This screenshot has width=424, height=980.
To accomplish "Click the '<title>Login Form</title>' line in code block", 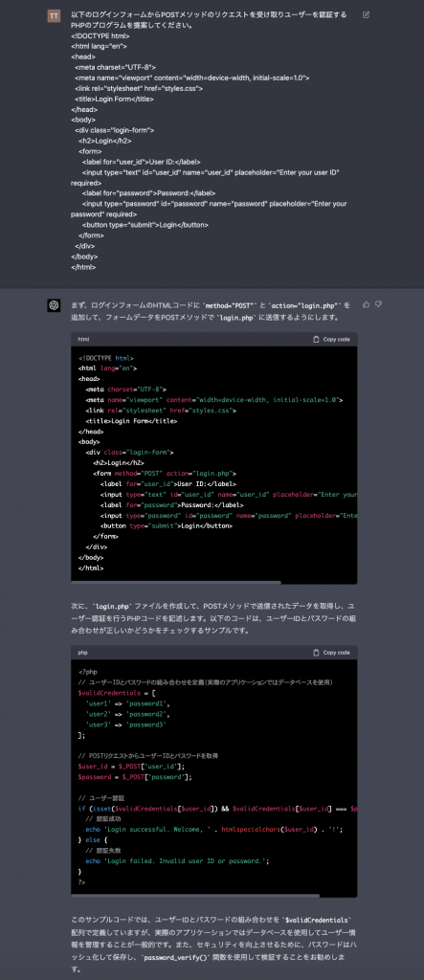I will tap(131, 421).
